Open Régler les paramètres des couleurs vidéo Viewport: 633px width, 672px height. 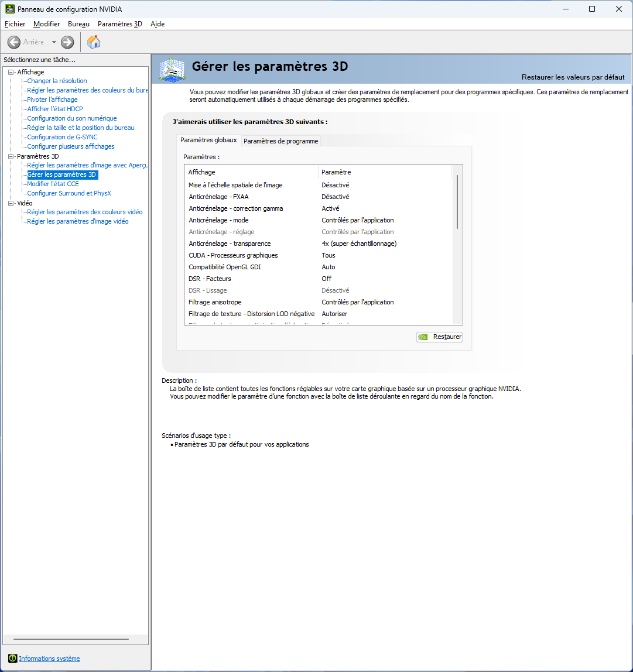85,212
